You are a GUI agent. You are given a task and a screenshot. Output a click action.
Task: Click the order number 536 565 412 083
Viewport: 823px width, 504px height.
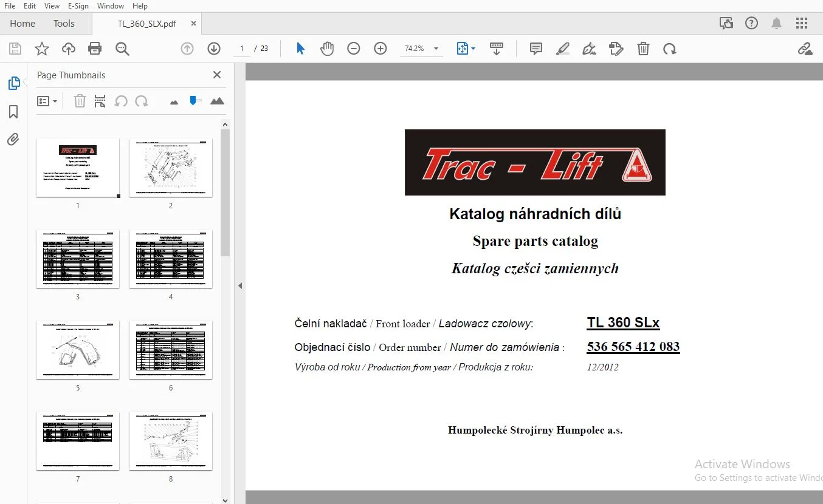click(x=633, y=347)
